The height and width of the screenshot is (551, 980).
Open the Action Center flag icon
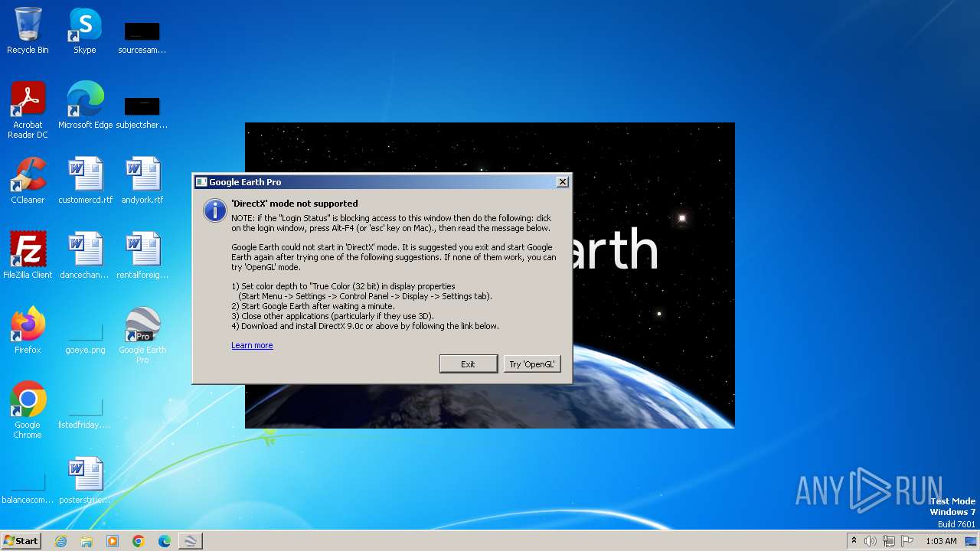[x=907, y=541]
